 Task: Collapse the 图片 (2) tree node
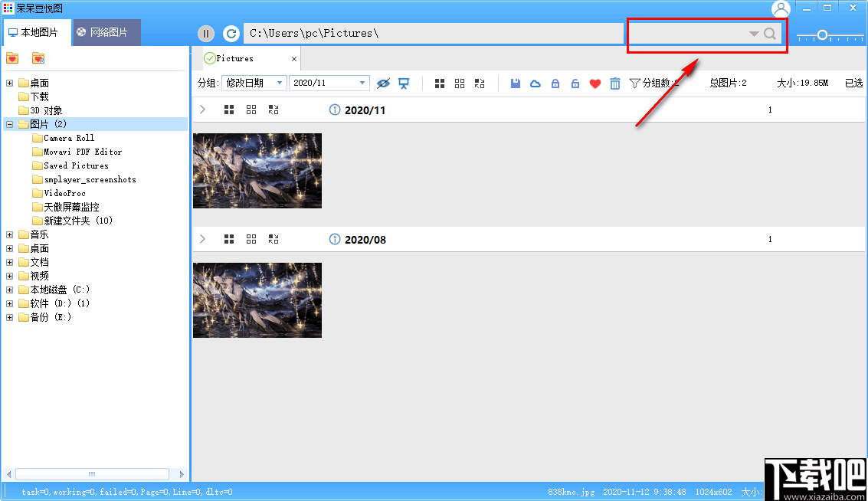9,124
